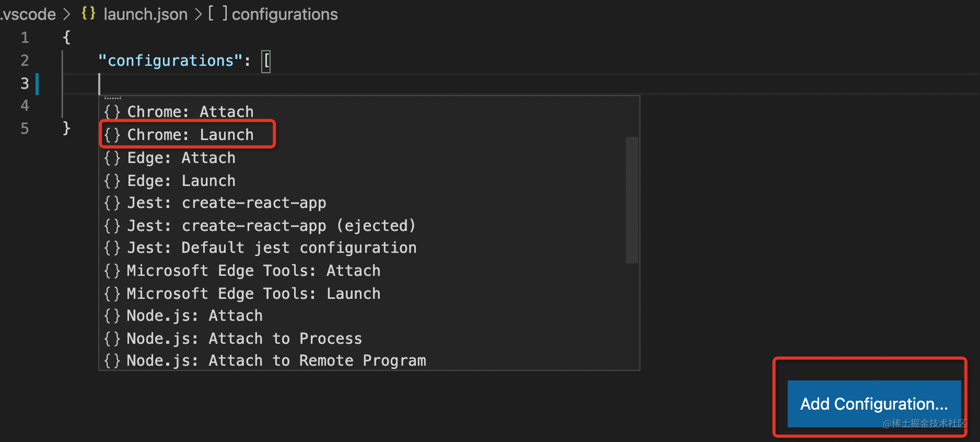This screenshot has height=442, width=980.
Task: Click line number 5 in the gutter
Action: pyautogui.click(x=25, y=129)
